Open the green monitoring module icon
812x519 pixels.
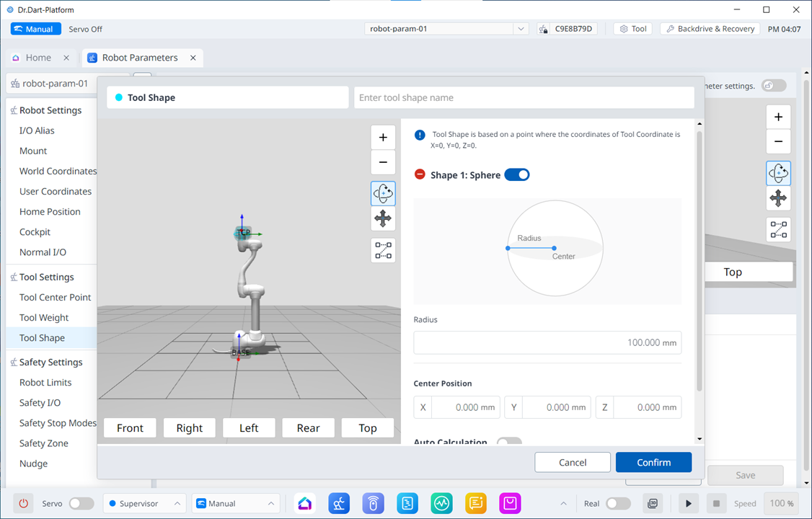pyautogui.click(x=441, y=503)
